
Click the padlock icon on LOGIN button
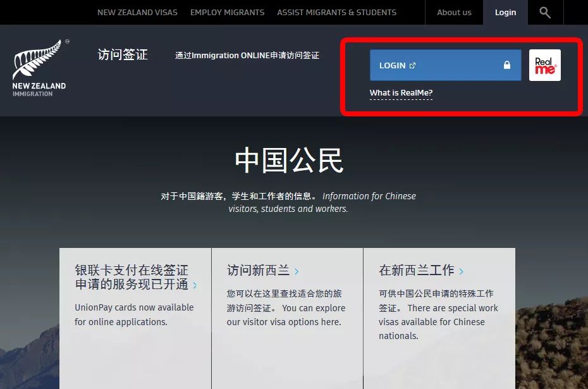pyautogui.click(x=507, y=65)
